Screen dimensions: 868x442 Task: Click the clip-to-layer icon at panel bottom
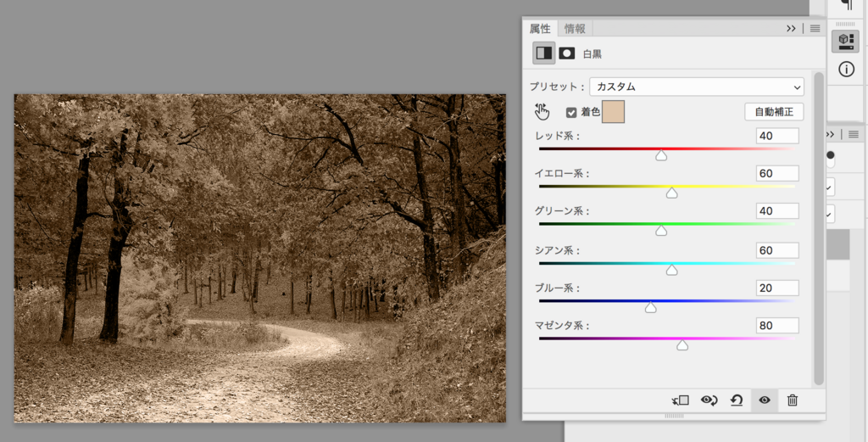(680, 400)
